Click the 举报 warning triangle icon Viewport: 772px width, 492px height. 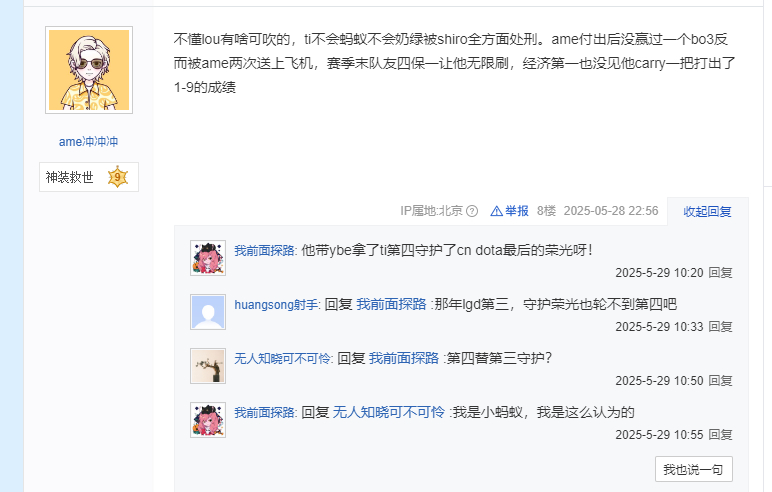(x=496, y=211)
